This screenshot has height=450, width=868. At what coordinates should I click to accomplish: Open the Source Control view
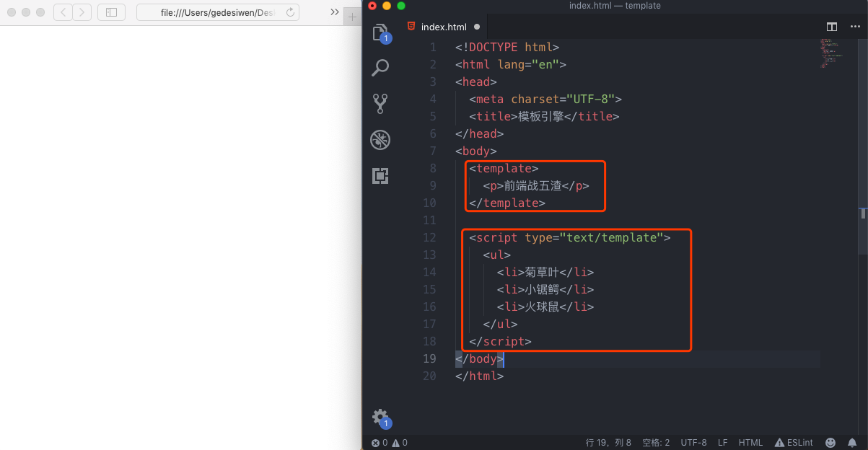point(380,104)
